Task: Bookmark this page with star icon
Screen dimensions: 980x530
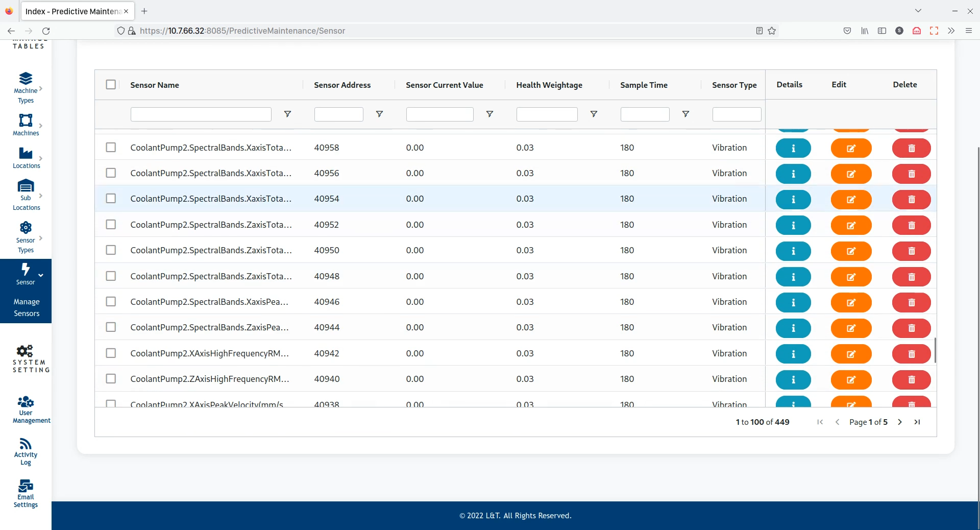Action: [772, 31]
